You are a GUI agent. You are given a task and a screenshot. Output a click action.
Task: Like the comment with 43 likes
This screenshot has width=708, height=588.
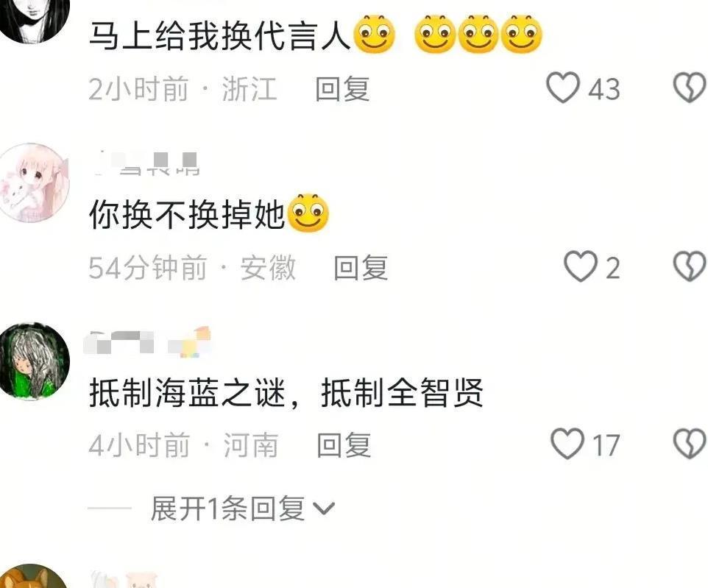pos(563,87)
